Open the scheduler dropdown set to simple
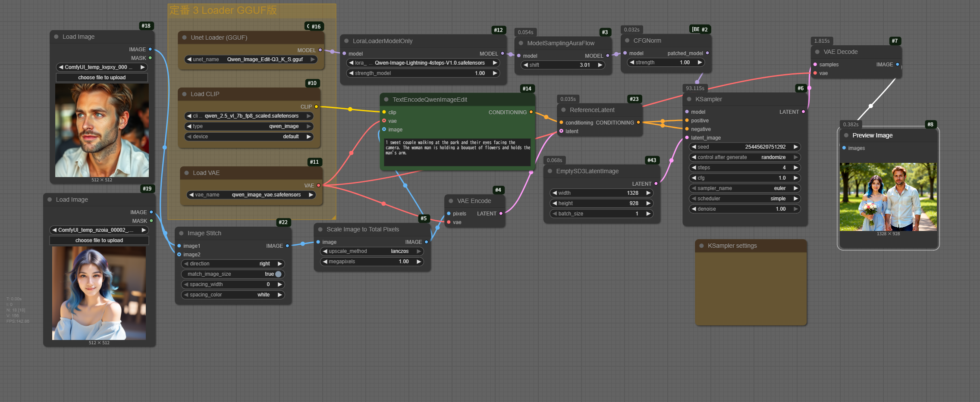 tap(744, 199)
